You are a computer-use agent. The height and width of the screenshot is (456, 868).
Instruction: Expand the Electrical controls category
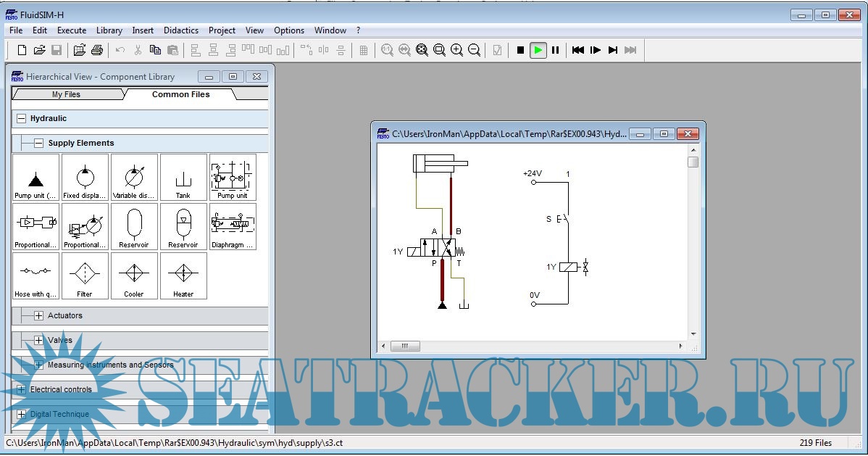[x=21, y=389]
